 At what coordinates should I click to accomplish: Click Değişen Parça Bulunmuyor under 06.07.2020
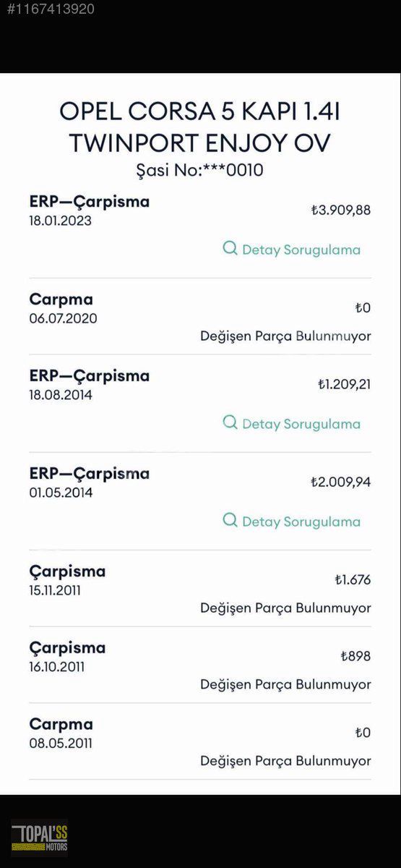tap(285, 336)
